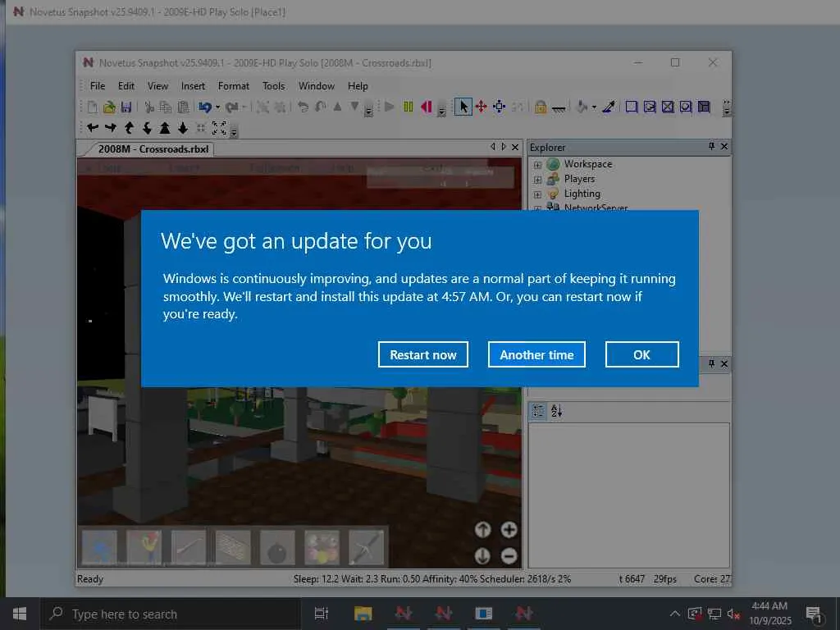Open the Window menu
The height and width of the screenshot is (630, 840).
(316, 85)
